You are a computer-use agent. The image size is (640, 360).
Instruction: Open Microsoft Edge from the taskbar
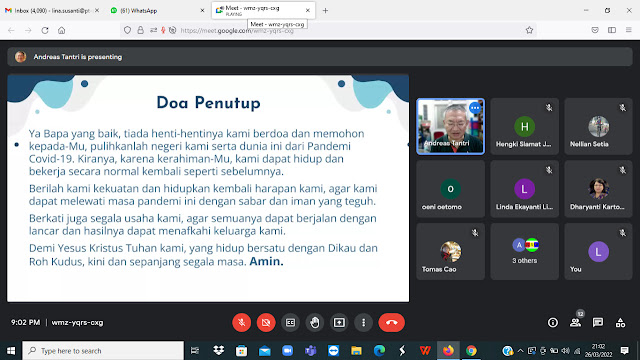pyautogui.click(x=379, y=351)
